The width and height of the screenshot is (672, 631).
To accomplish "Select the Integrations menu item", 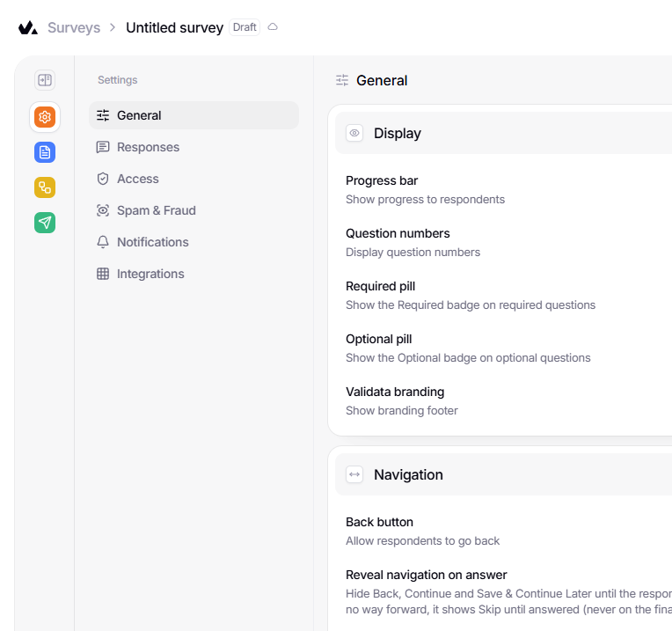I will point(194,274).
